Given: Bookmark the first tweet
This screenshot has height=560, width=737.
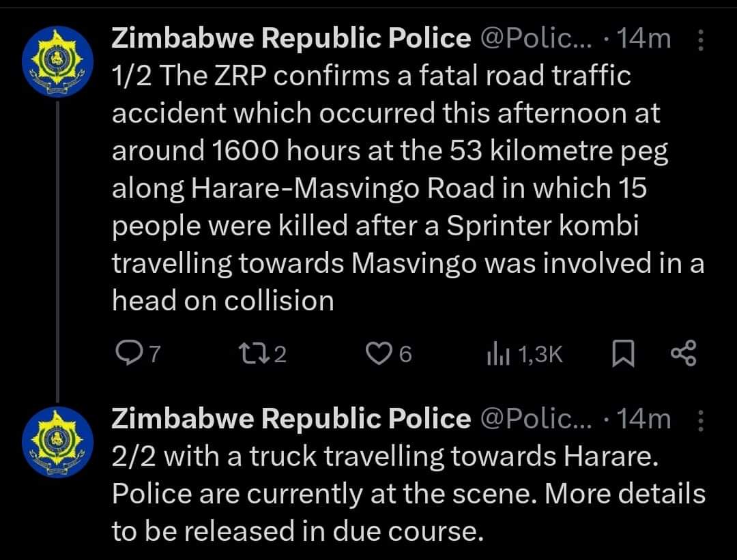Looking at the screenshot, I should (623, 354).
